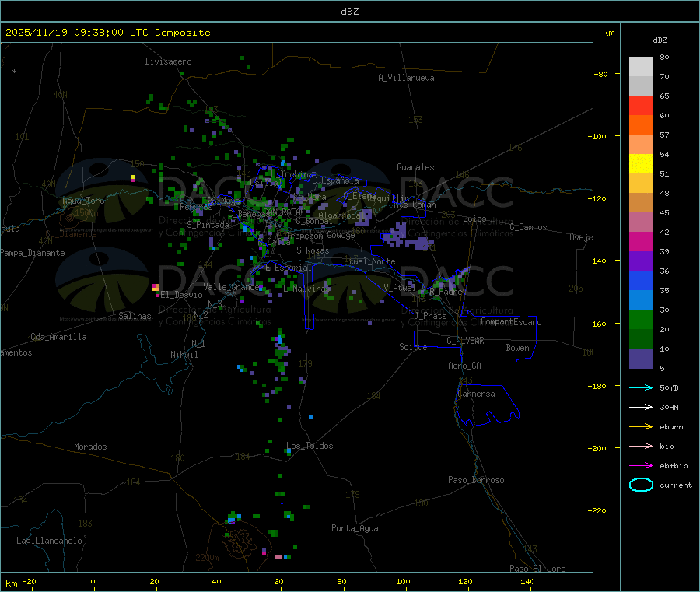Click the 'Los_Toldos' map label
The height and width of the screenshot is (592, 700).
point(310,446)
